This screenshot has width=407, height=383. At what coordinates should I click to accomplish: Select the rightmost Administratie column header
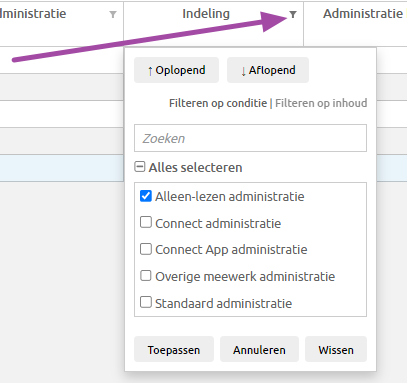tap(363, 14)
